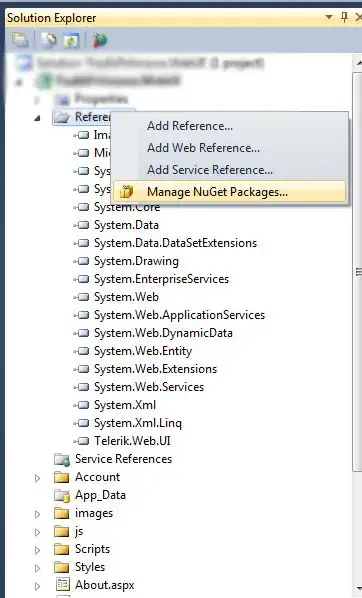
Task: Click the vertical scrollbar thumb
Action: 358,271
